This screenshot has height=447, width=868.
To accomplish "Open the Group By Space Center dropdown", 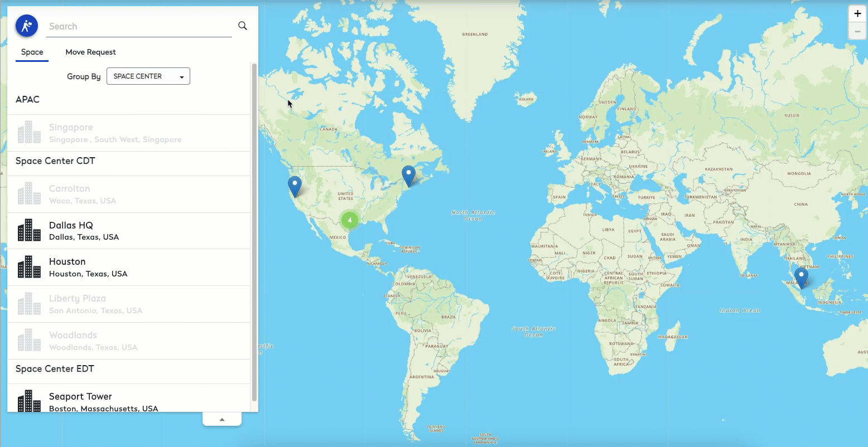I will click(148, 76).
